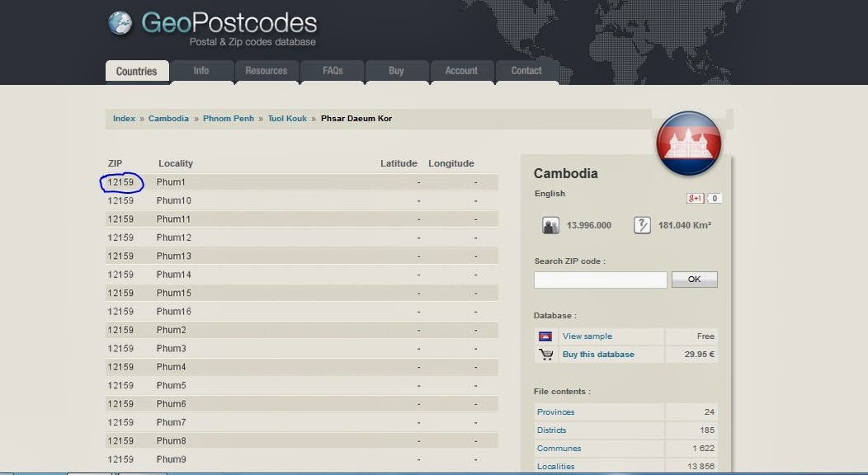Select the Phum5 locality row

(302, 385)
